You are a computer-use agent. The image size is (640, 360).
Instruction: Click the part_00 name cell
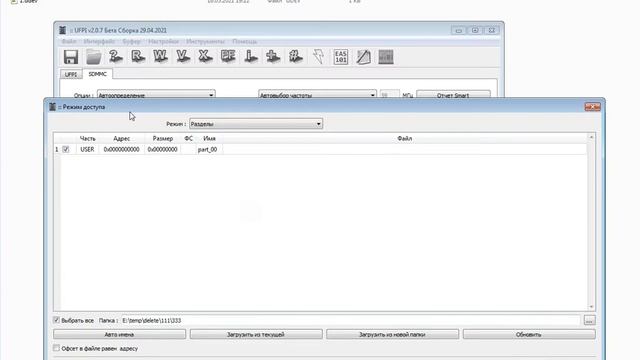click(207, 149)
